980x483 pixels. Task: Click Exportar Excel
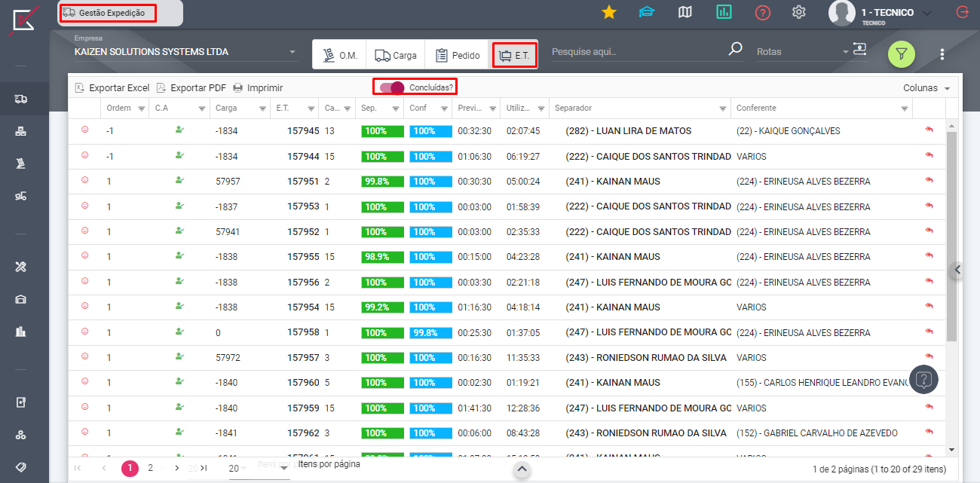coord(112,88)
